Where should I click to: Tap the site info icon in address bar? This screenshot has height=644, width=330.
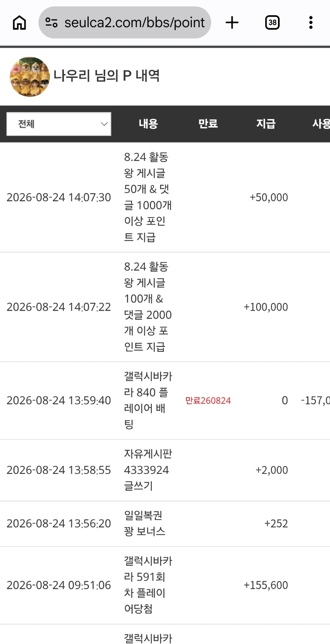pos(52,23)
